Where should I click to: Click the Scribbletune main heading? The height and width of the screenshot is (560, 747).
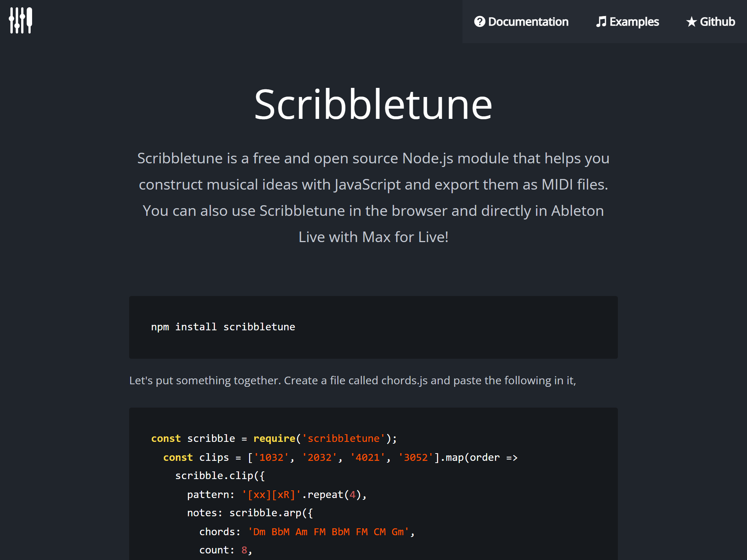[x=373, y=105]
